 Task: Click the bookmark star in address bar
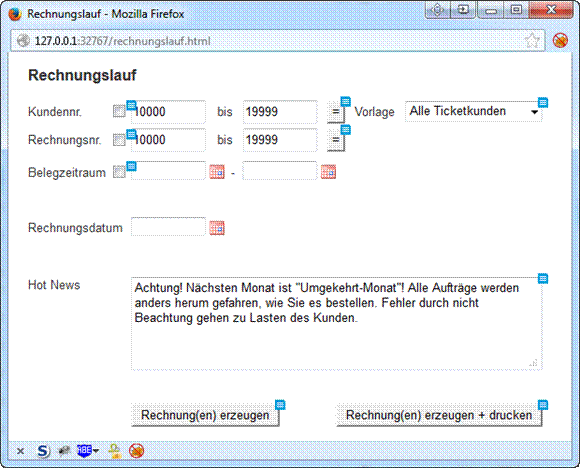pos(532,41)
